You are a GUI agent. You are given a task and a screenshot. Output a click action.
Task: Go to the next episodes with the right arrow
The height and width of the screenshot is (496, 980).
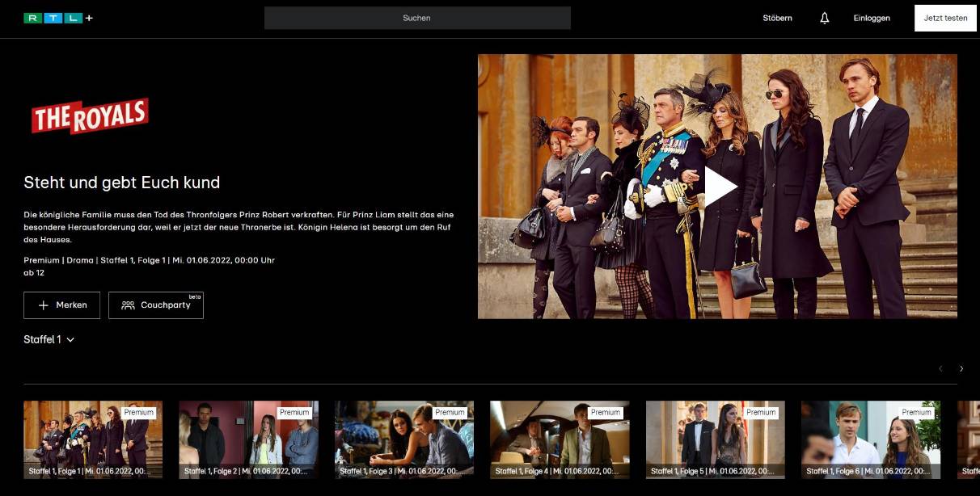[961, 368]
